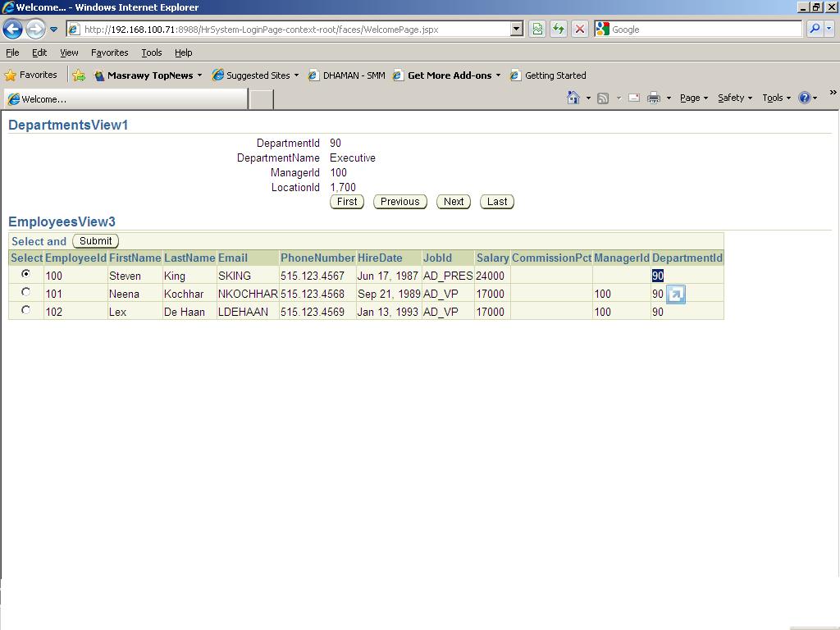Click the Refresh page icon
Viewport: 840px width, 630px height.
pos(559,30)
